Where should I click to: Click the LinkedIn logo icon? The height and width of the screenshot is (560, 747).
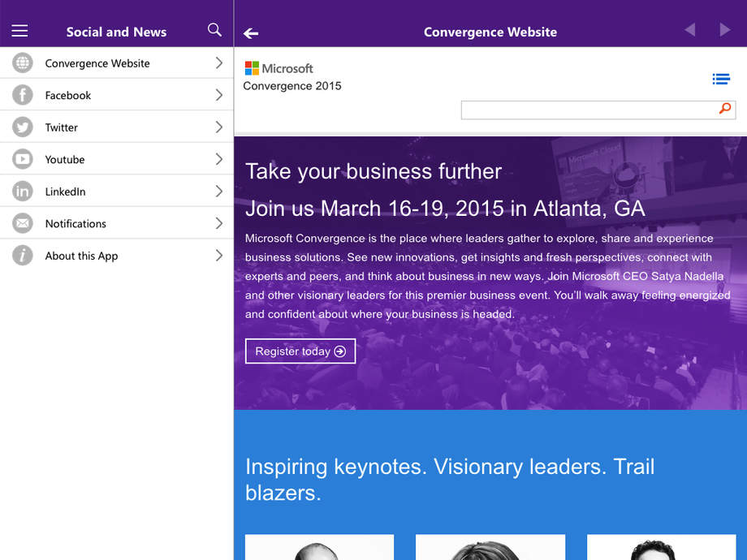coord(23,192)
